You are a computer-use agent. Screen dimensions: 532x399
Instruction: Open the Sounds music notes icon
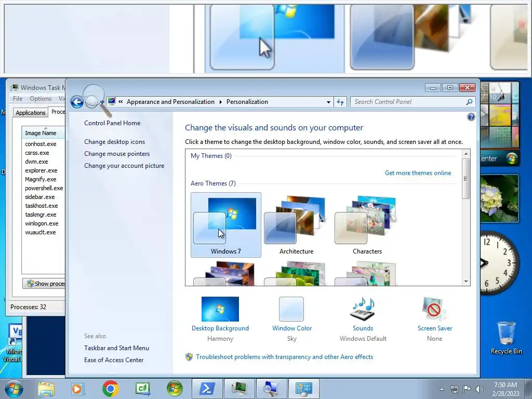pos(363,309)
